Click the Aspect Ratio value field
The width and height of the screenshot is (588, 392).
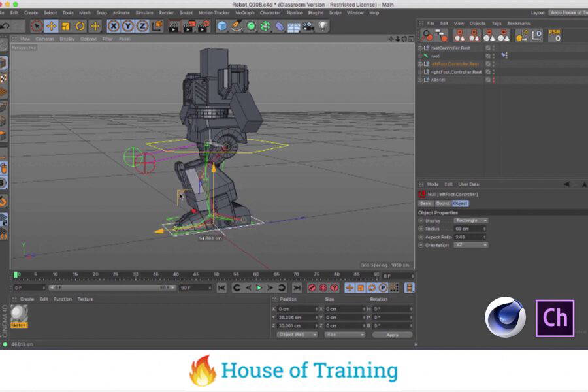[x=470, y=237]
